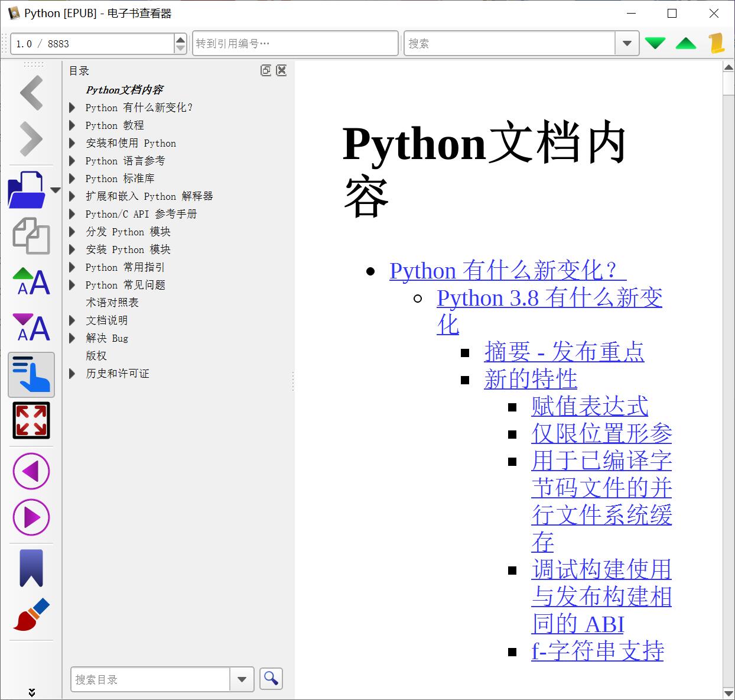Increment page number with the spinner up arrow

pyautogui.click(x=180, y=39)
